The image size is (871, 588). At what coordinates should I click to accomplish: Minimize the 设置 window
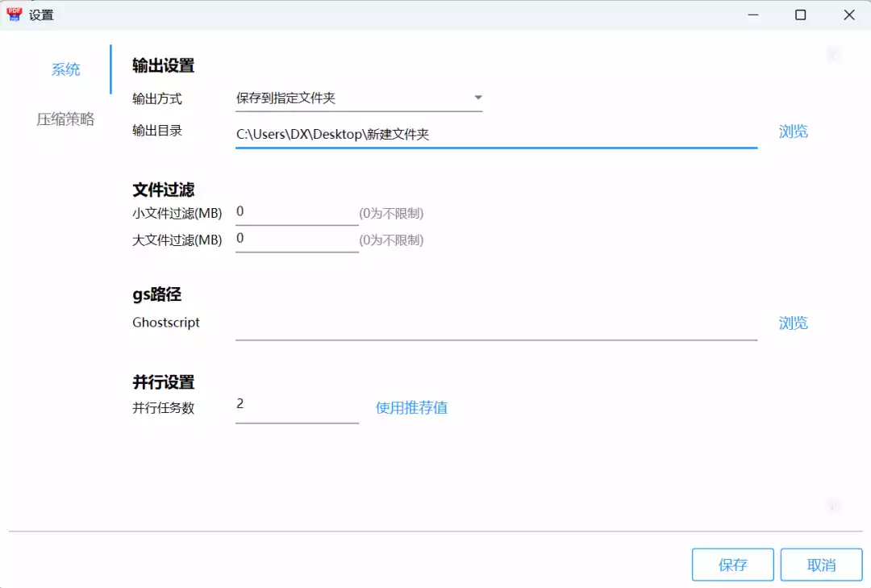pos(752,15)
